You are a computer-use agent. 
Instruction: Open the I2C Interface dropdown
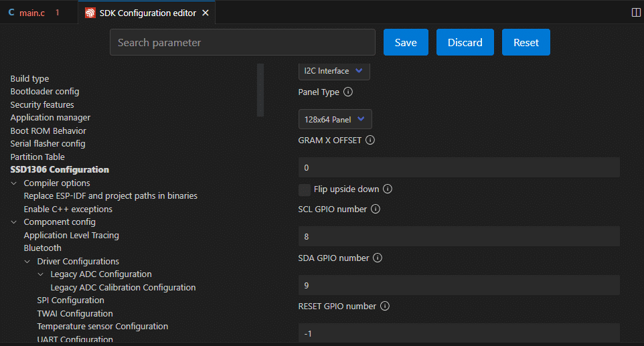point(334,71)
